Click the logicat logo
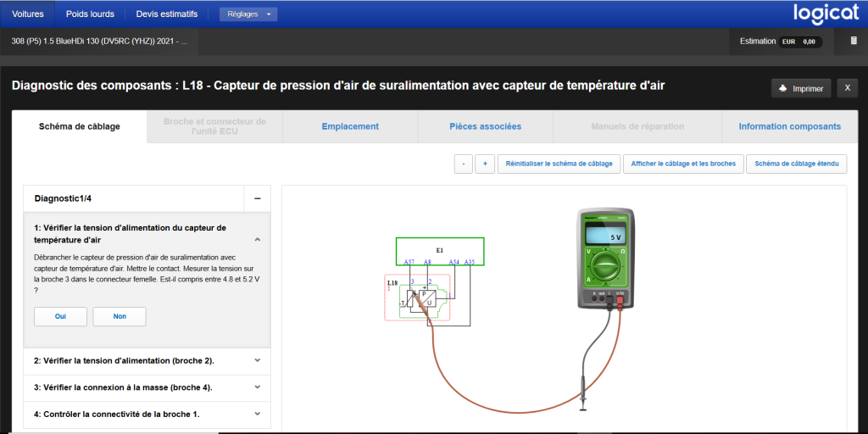The height and width of the screenshot is (434, 868). [826, 14]
